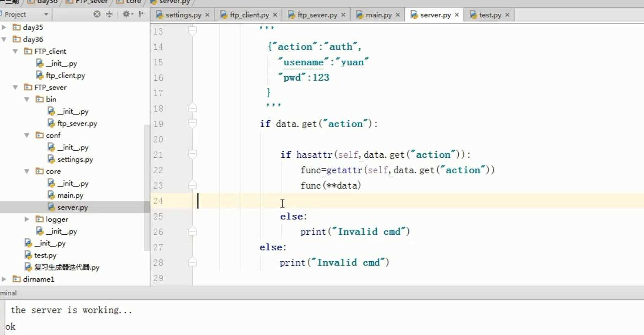This screenshot has height=335, width=644.
Task: Toggle the fold marker at line 21
Action: 193,154
